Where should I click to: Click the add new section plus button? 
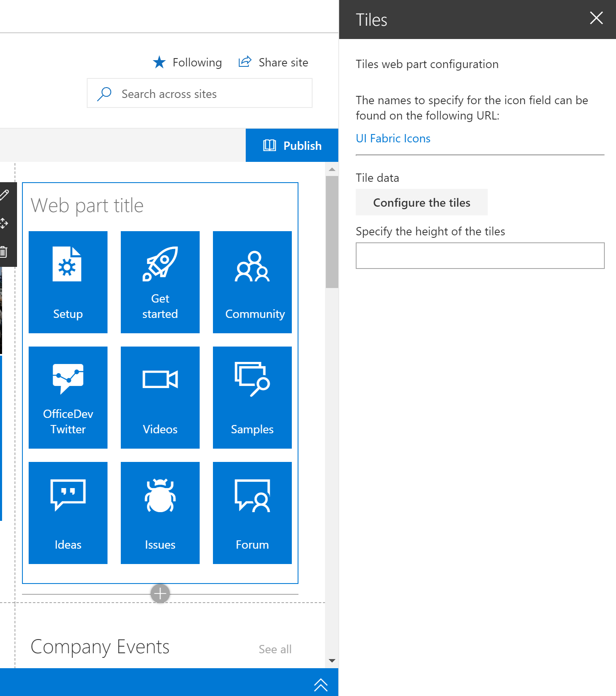pyautogui.click(x=160, y=593)
